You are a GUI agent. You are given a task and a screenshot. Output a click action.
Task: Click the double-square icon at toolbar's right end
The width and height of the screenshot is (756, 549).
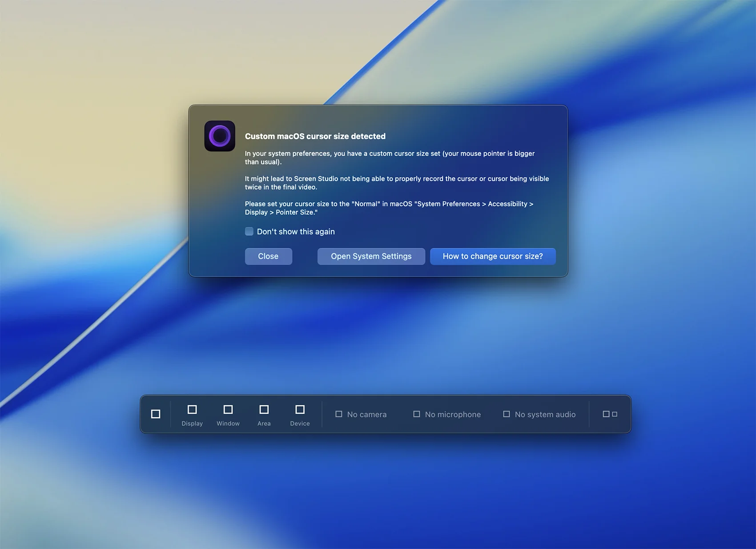(610, 414)
